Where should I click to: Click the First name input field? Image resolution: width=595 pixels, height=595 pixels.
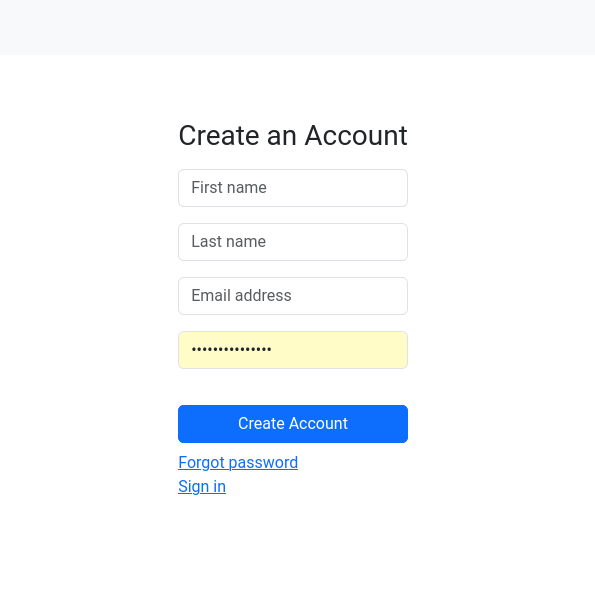pos(293,188)
